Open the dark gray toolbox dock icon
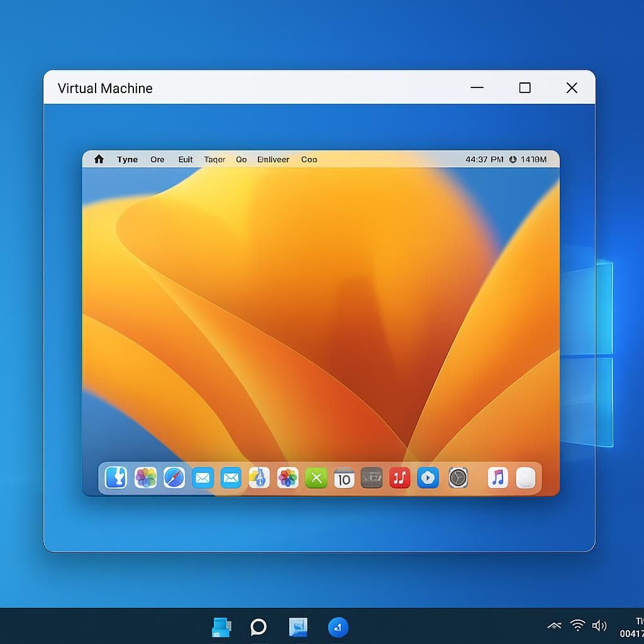Screen dimensions: 644x644 [372, 478]
